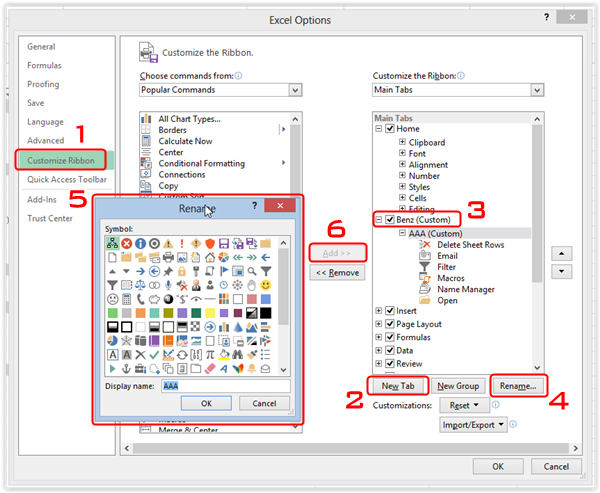Expand the Font group
This screenshot has height=493, width=600.
[x=402, y=153]
